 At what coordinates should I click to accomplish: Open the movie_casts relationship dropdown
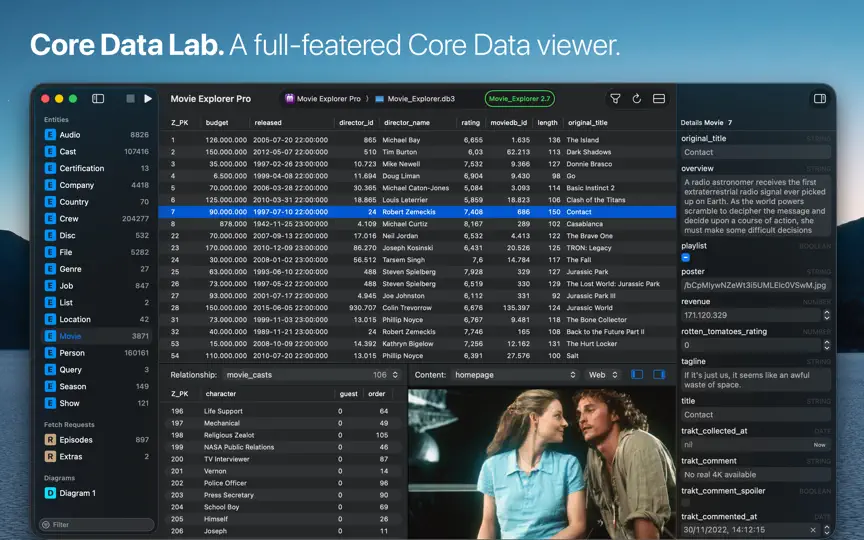(x=312, y=375)
